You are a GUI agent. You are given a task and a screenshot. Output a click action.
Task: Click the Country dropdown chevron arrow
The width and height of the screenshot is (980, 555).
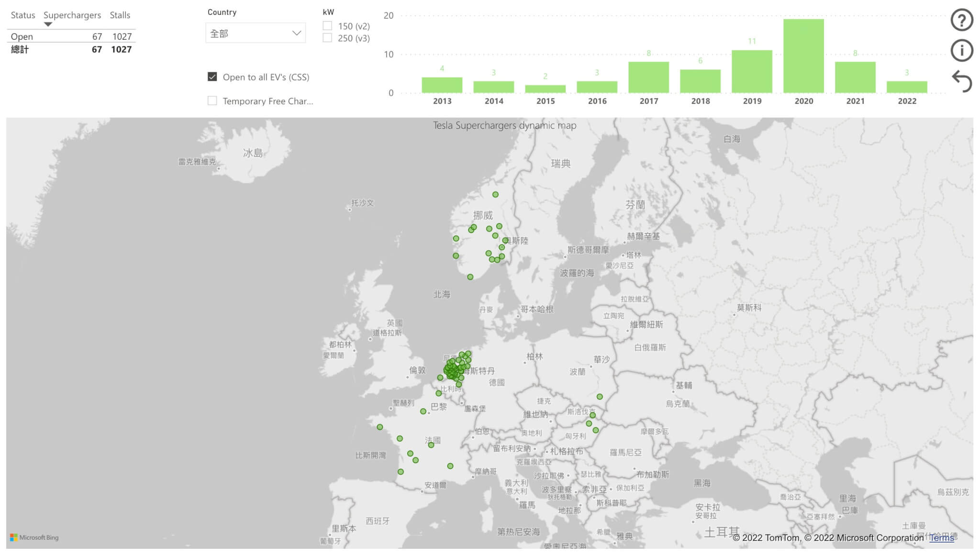(297, 33)
